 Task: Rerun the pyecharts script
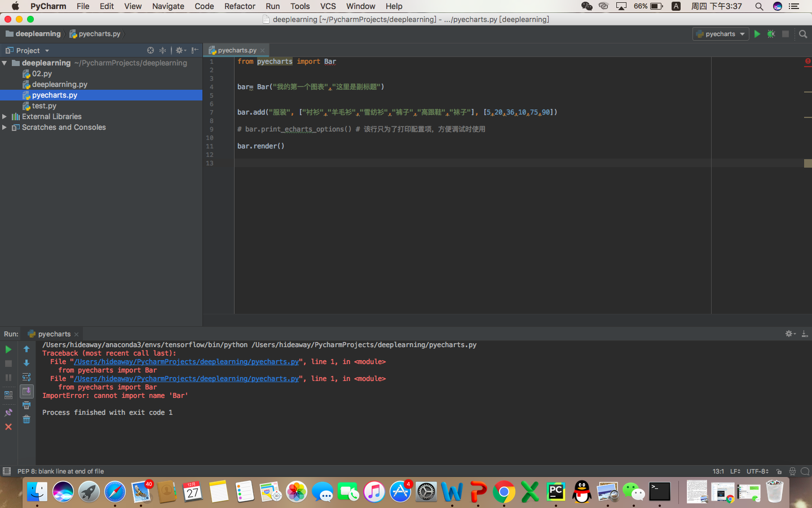8,349
